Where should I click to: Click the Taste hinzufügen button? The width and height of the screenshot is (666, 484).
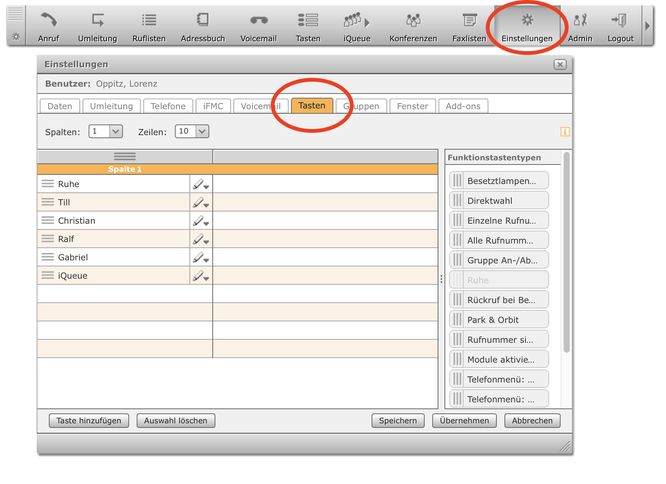coord(89,421)
